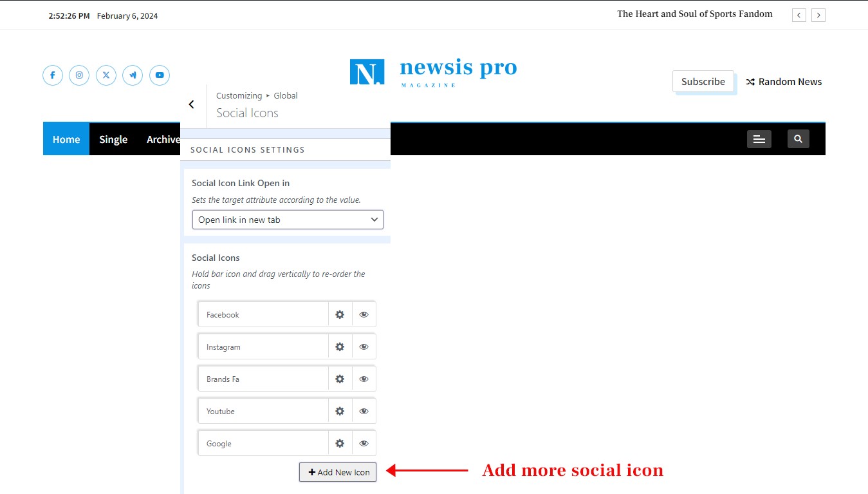Click the customizer back arrow

(x=192, y=104)
